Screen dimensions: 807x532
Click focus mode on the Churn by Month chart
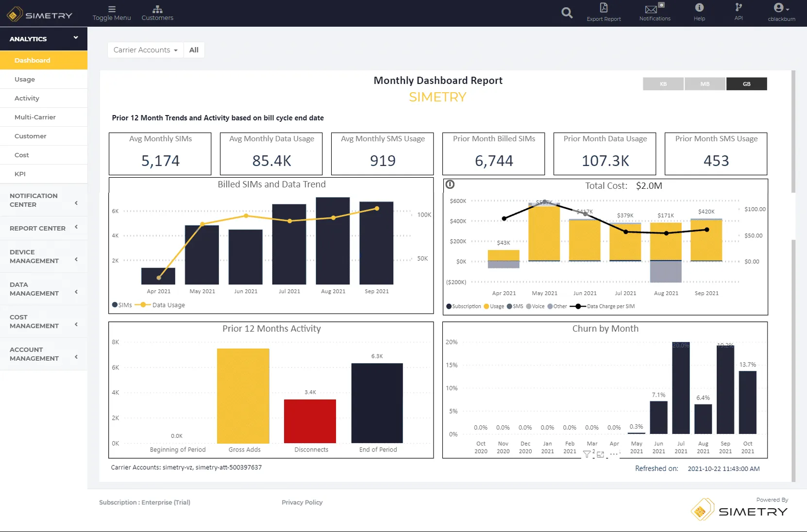pyautogui.click(x=601, y=454)
